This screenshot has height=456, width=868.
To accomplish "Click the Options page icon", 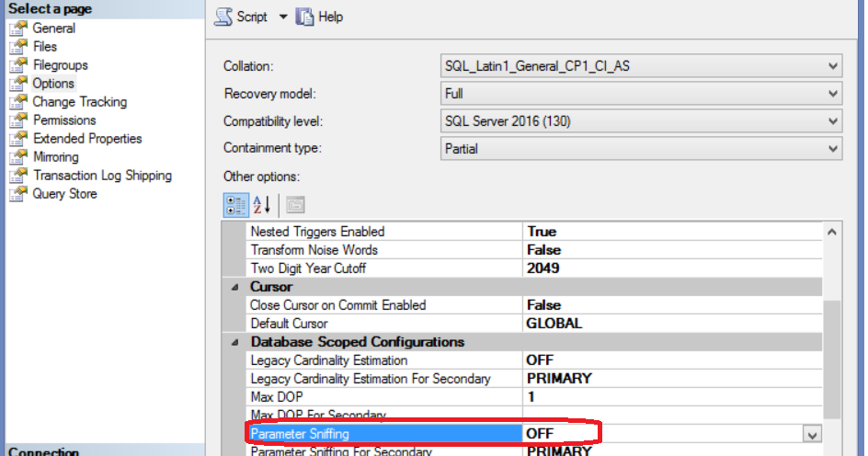I will click(x=18, y=83).
